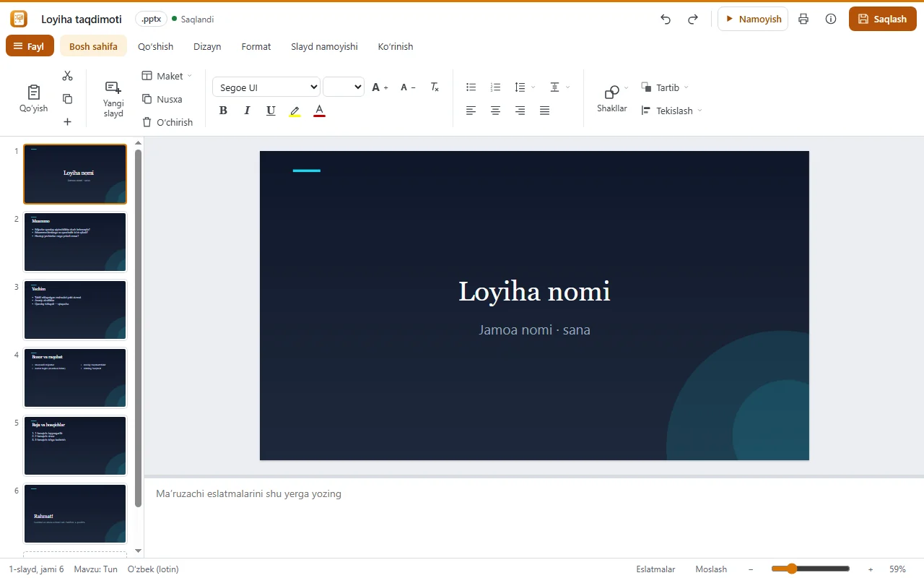Expand the Tartib arrange dropdown
Image resolution: width=924 pixels, height=578 pixels.
pyautogui.click(x=665, y=87)
